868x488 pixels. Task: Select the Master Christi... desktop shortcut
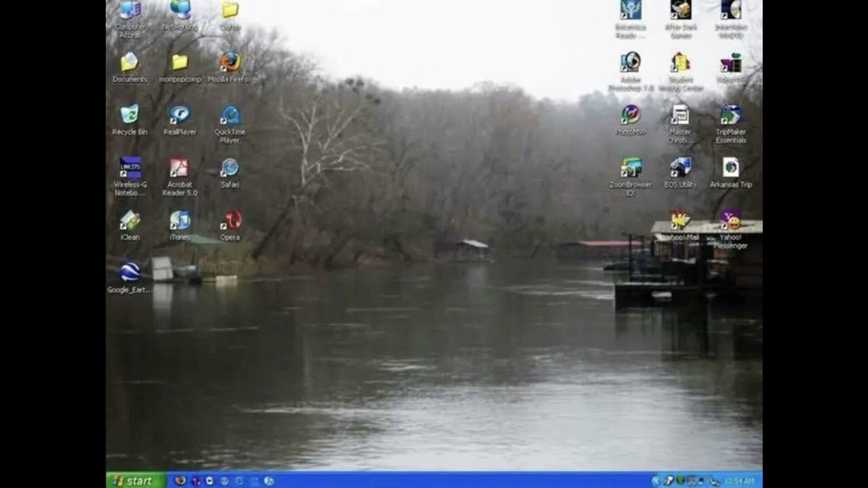[x=680, y=123]
